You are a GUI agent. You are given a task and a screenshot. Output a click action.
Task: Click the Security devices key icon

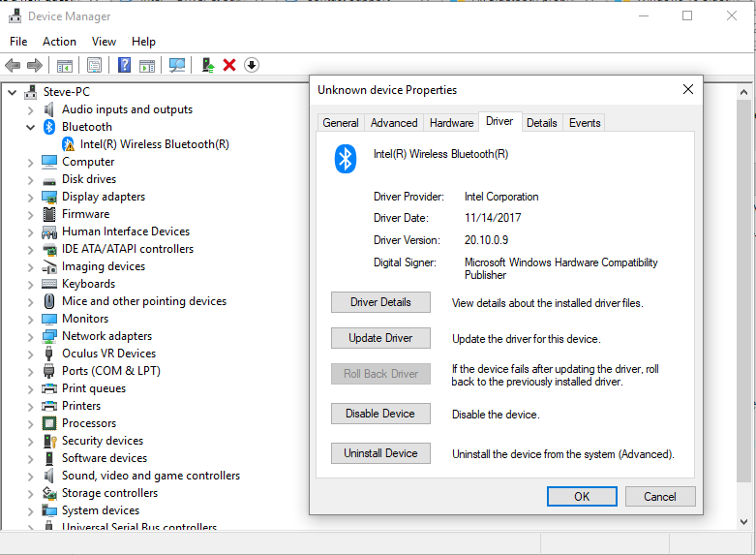pos(50,441)
